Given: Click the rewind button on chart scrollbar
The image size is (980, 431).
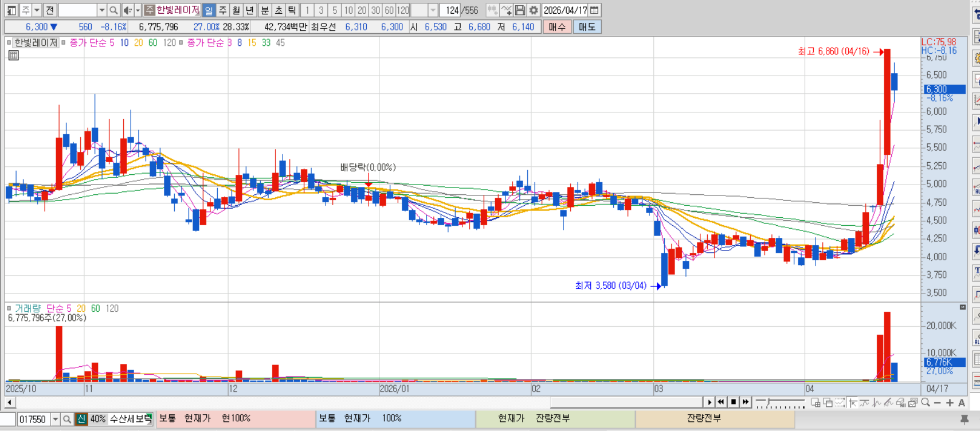Looking at the screenshot, I should point(721,402).
